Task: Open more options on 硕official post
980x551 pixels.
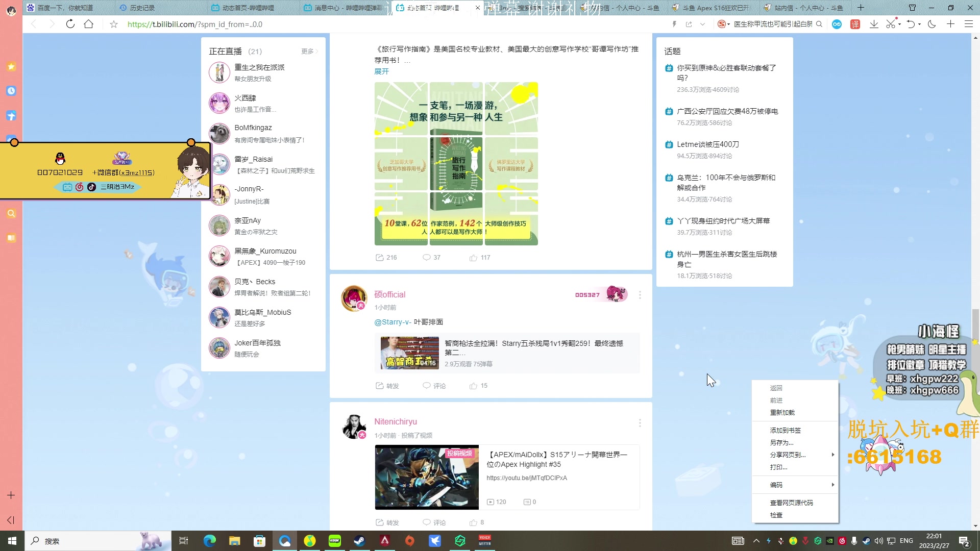Action: [640, 295]
